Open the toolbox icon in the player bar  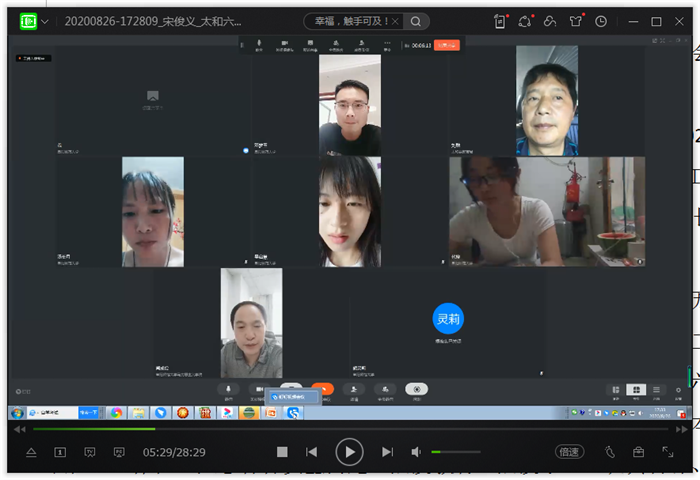[638, 452]
